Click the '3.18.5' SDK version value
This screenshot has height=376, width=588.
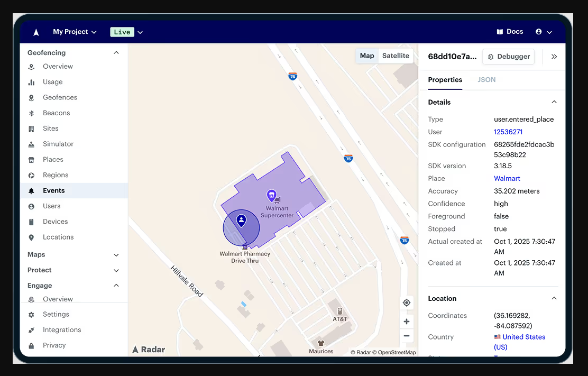tap(503, 166)
